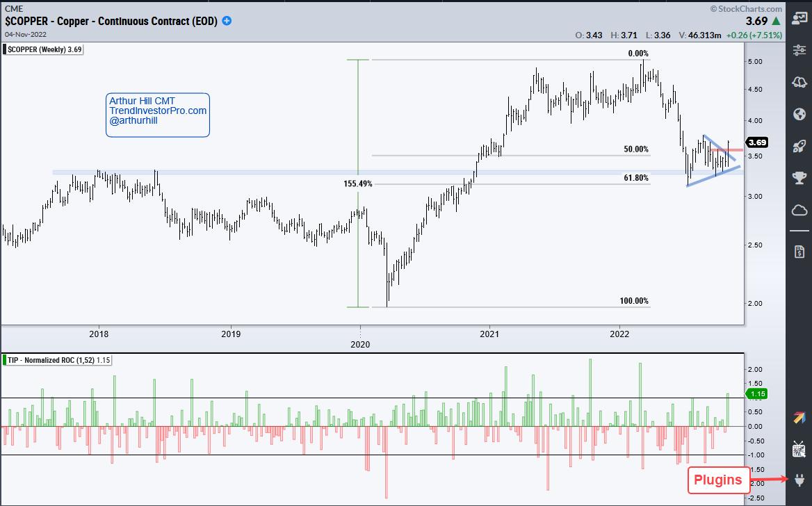Open the TV icon in the sidebar

click(x=799, y=449)
